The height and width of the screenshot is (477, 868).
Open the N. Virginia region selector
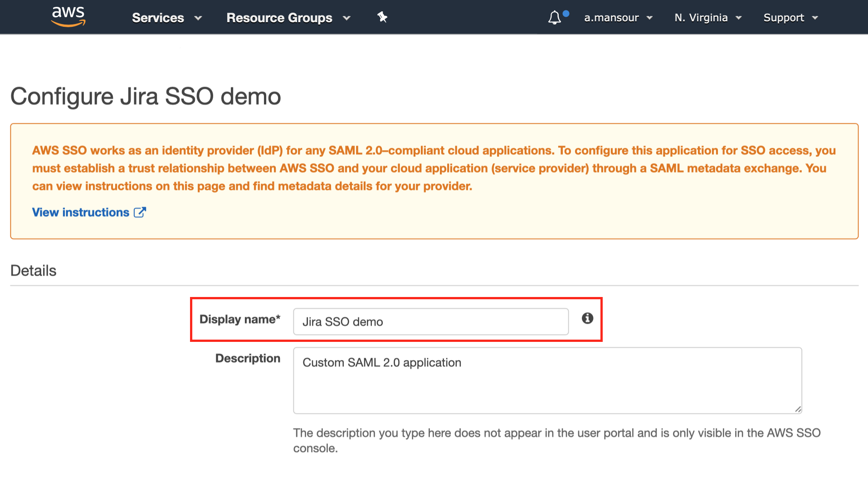(x=708, y=18)
